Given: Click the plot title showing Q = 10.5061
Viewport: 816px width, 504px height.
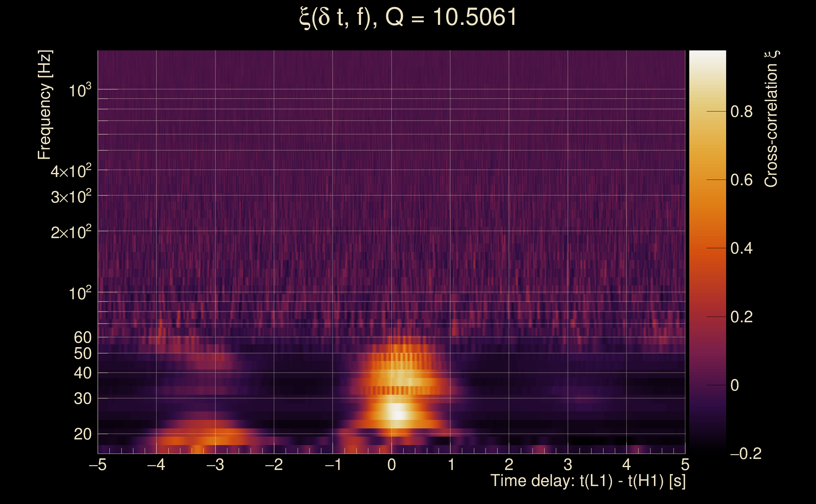Looking at the screenshot, I should pos(408,17).
